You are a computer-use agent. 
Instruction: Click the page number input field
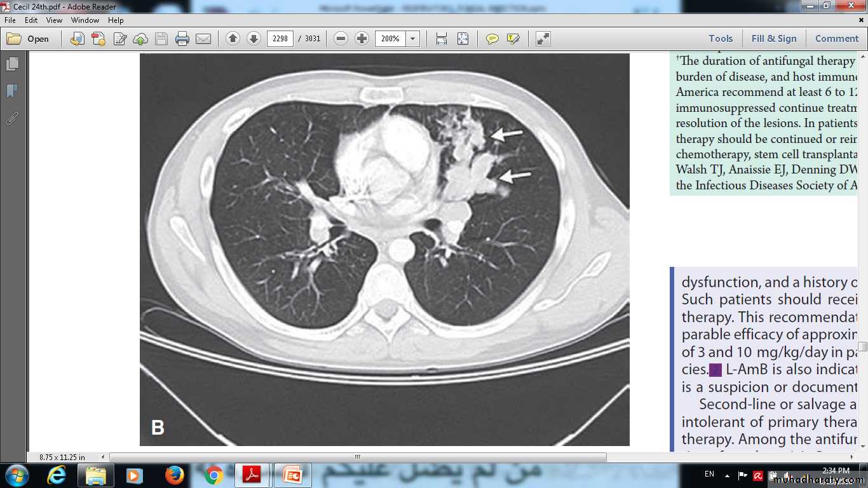click(280, 39)
